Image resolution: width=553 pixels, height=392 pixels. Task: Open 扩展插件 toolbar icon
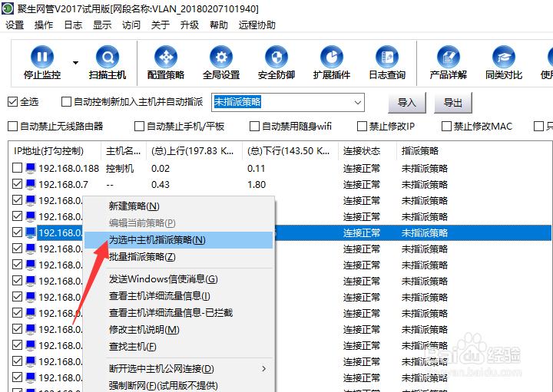pyautogui.click(x=332, y=56)
